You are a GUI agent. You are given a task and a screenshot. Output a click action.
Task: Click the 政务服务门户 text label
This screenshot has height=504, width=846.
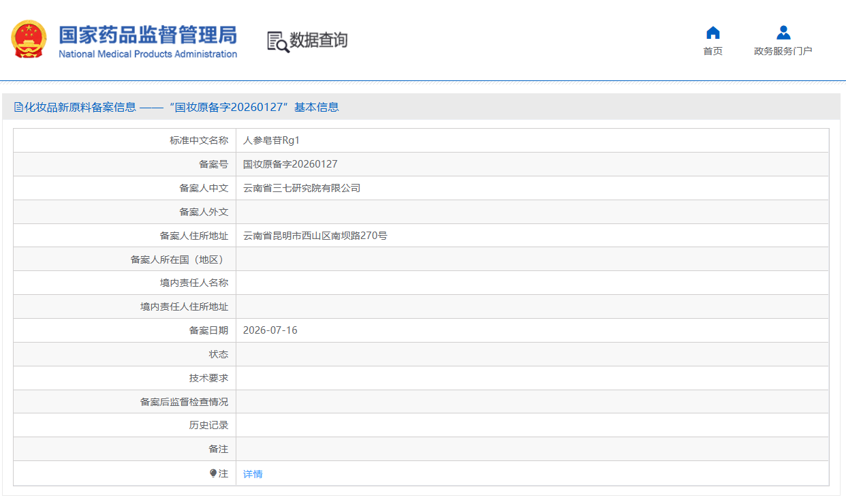783,51
